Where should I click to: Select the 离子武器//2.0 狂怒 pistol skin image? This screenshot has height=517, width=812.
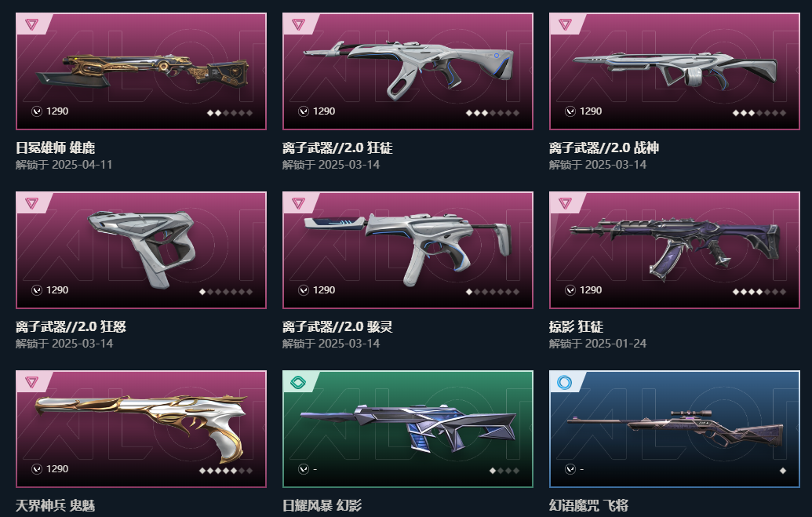click(142, 248)
